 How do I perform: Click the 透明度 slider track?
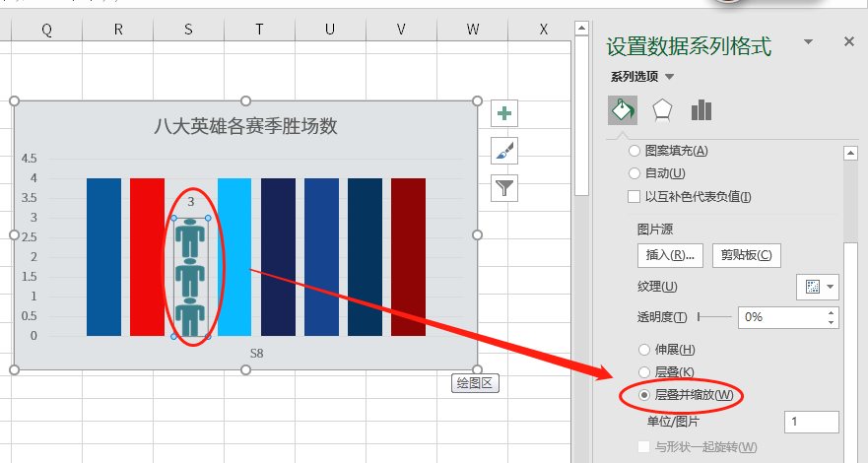(x=714, y=317)
